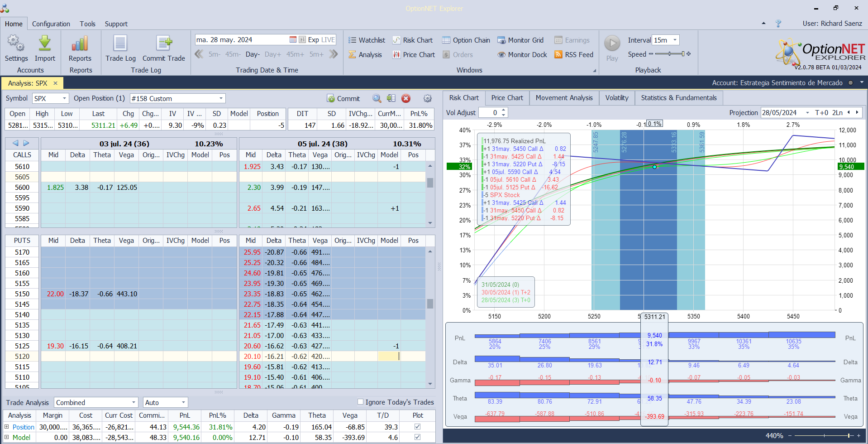The width and height of the screenshot is (868, 444).
Task: Increase playback speed with plus button
Action: (x=689, y=54)
